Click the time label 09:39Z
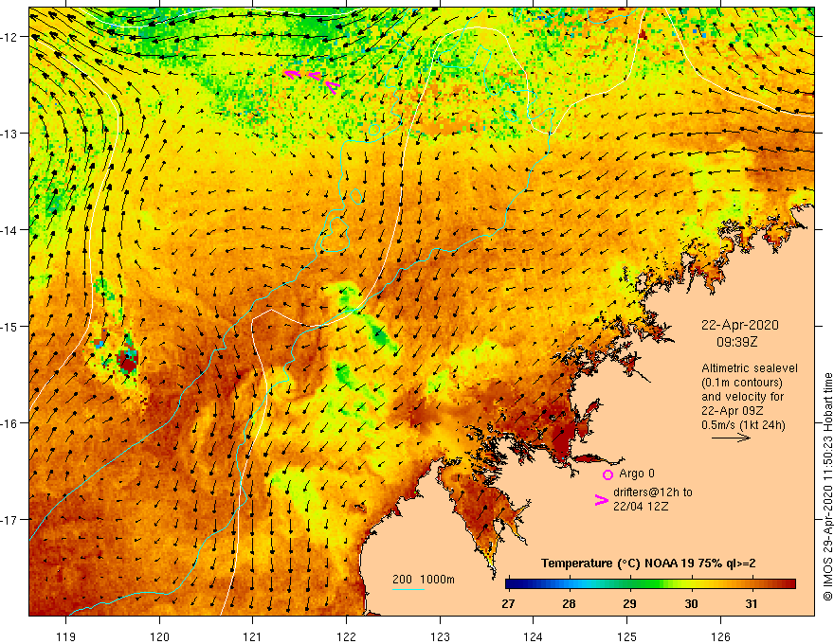This screenshot has width=834, height=644. tap(736, 342)
